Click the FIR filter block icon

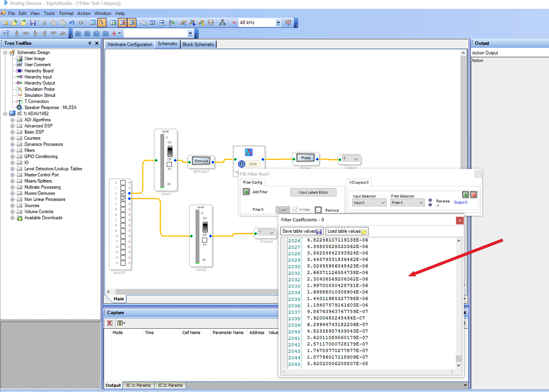pos(249,152)
